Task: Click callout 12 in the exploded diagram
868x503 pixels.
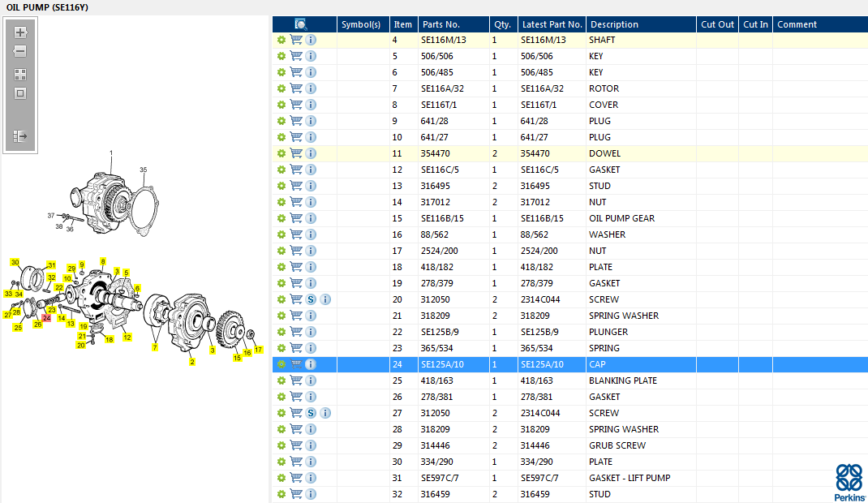Action: (x=127, y=337)
